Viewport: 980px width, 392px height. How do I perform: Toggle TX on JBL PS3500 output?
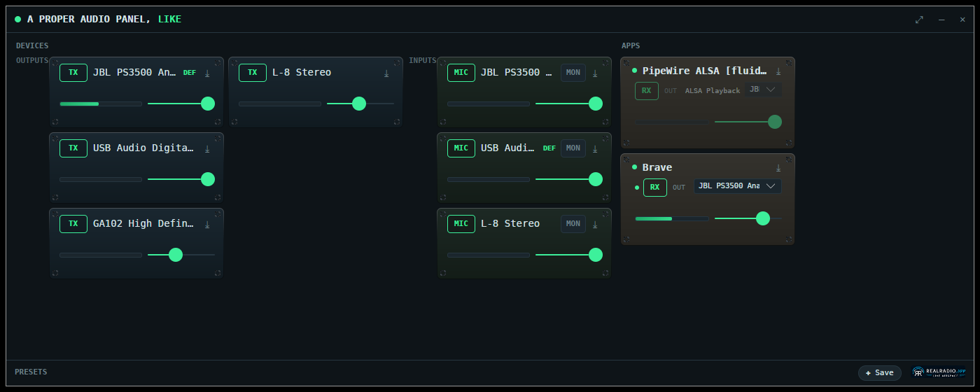(73, 73)
